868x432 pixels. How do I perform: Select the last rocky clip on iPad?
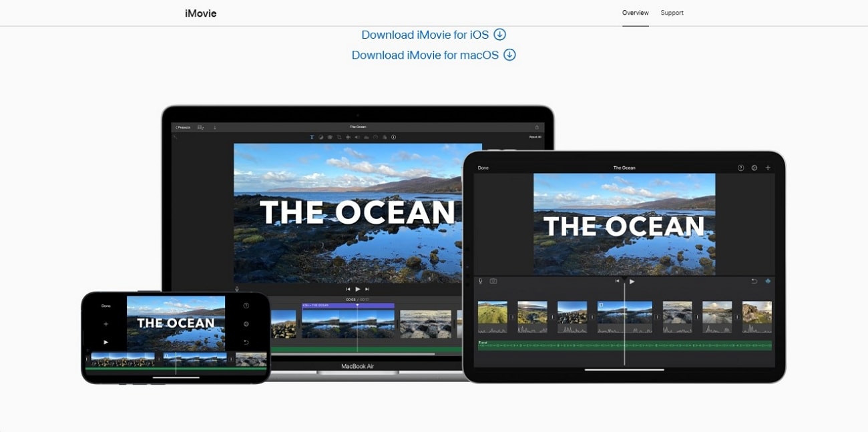tap(757, 317)
